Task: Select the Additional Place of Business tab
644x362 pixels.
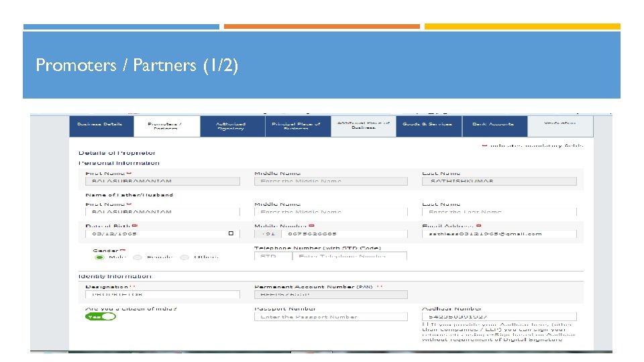Action: (x=364, y=126)
